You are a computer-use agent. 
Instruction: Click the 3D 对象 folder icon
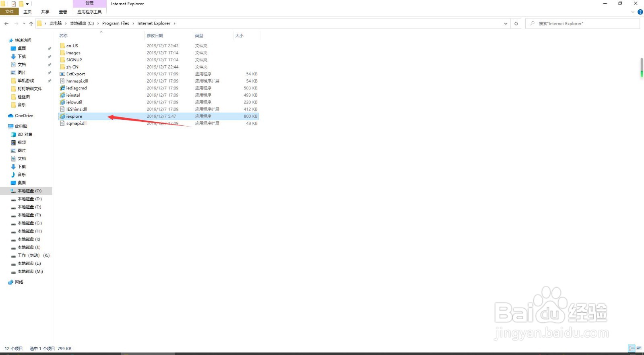(x=13, y=135)
